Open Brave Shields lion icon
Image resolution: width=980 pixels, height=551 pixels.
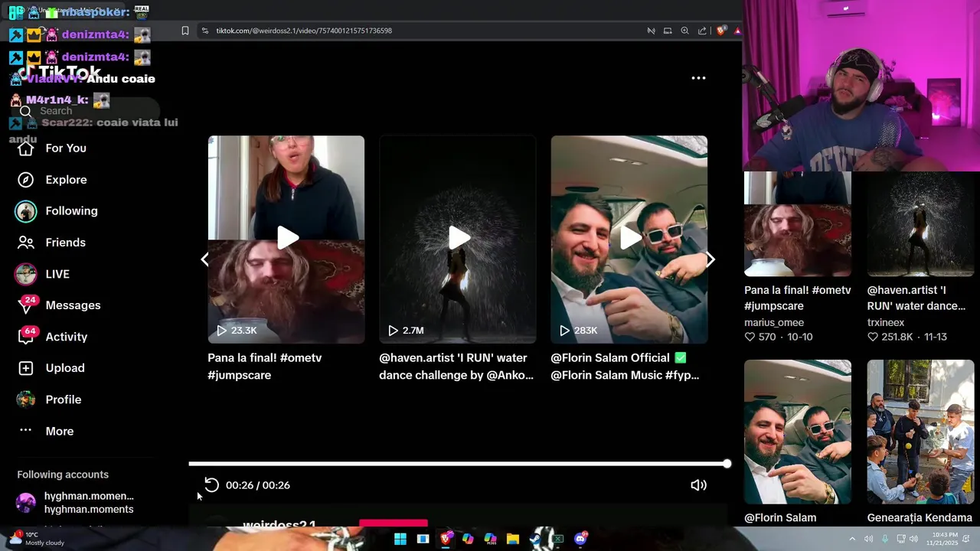(720, 31)
